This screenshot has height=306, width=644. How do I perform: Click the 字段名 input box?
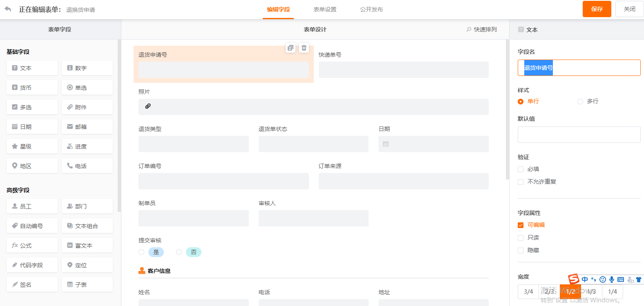point(579,68)
